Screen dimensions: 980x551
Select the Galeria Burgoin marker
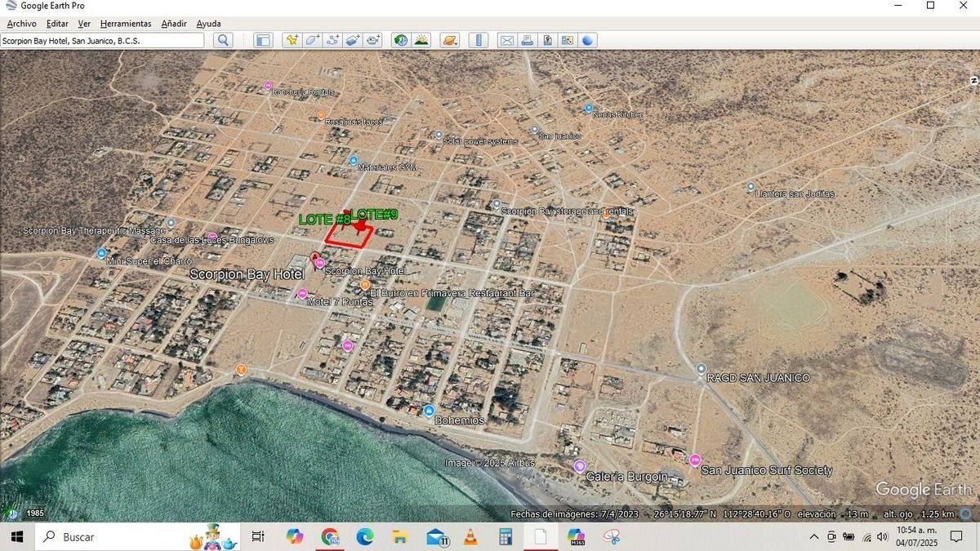pyautogui.click(x=580, y=466)
